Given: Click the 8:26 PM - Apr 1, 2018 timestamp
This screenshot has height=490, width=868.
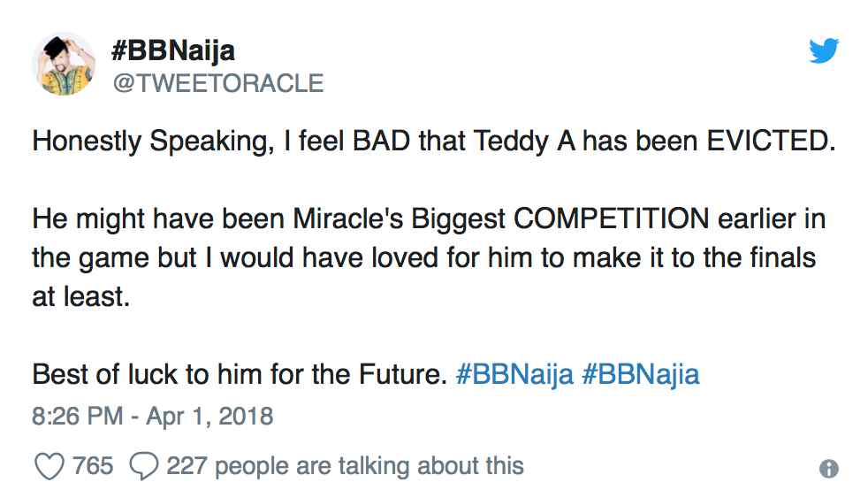Looking at the screenshot, I should tap(153, 415).
